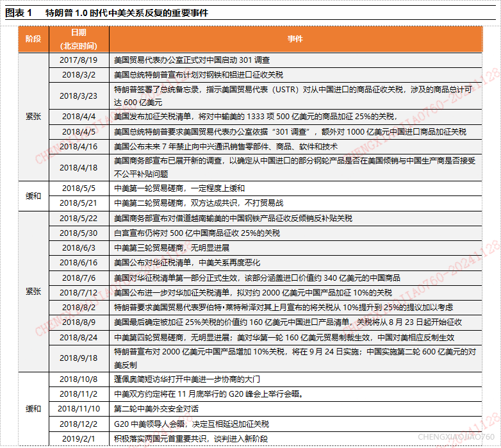This screenshot has width=501, height=448.
Task: Click the '紧张' stage cell beside 2018/7/12
Action: pyautogui.click(x=33, y=292)
